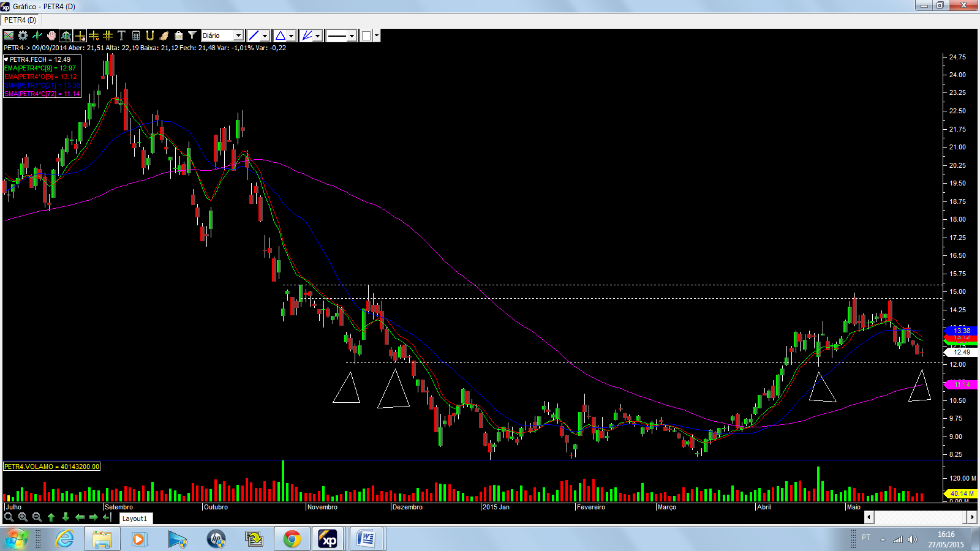Click the shopping bag buy/sell icon

[x=178, y=36]
